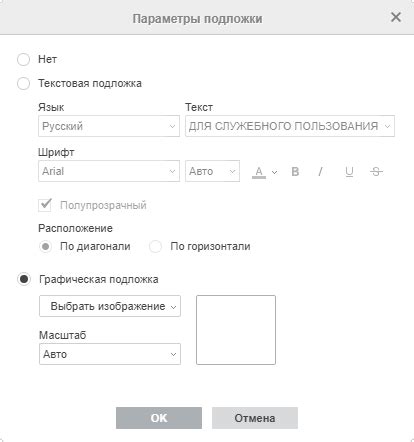414x442 pixels.
Task: Toggle underline formatting for watermark text
Action: 349,172
